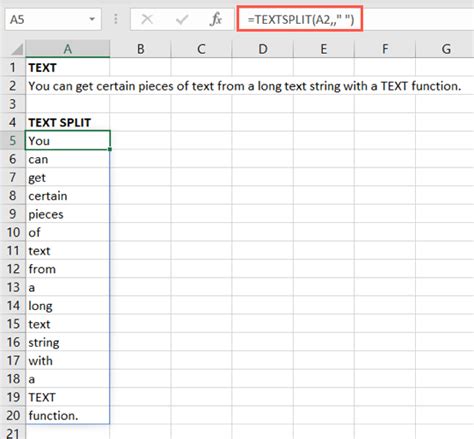Viewport: 474px width, 439px height.
Task: Select cell containing the word string
Action: click(x=68, y=342)
